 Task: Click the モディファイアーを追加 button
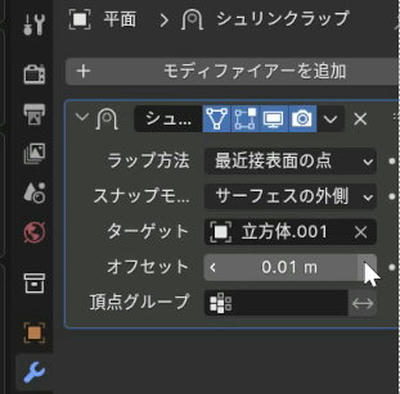tap(233, 72)
